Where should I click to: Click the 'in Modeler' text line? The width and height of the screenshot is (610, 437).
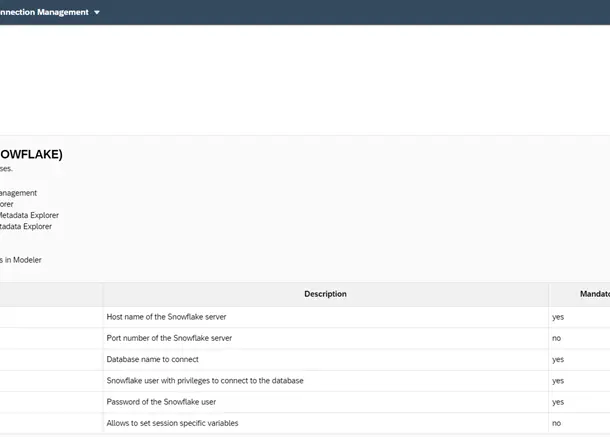[x=21, y=260]
